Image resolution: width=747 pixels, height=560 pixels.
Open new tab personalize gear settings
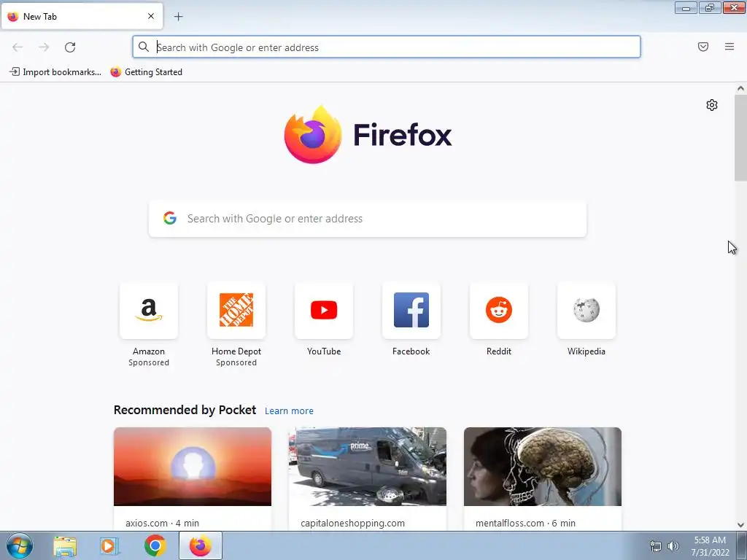712,105
